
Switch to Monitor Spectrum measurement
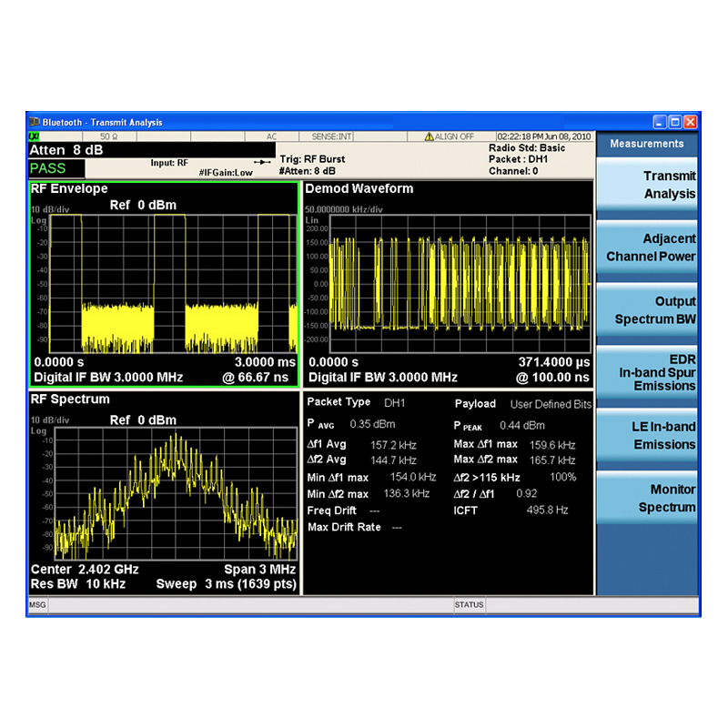coord(647,498)
